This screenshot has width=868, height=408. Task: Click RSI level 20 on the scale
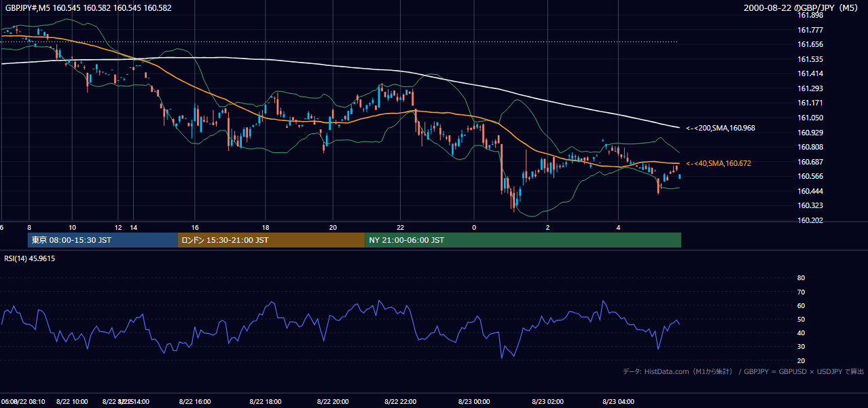coord(801,360)
